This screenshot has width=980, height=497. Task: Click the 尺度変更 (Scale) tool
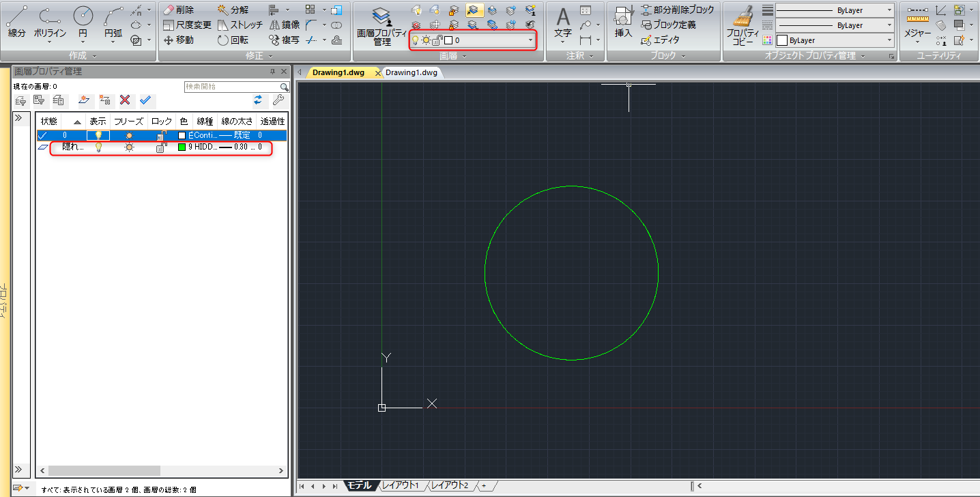(x=188, y=25)
